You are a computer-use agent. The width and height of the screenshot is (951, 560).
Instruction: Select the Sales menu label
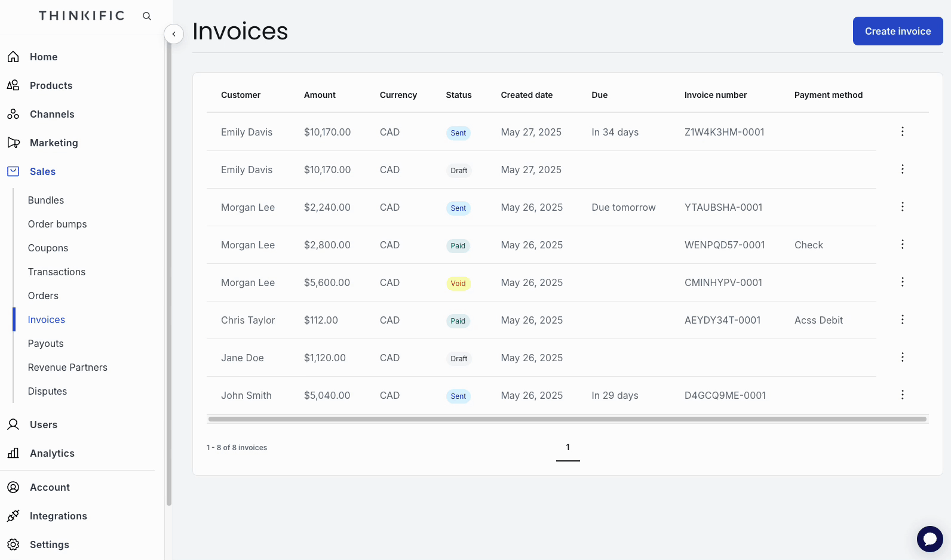pyautogui.click(x=42, y=171)
